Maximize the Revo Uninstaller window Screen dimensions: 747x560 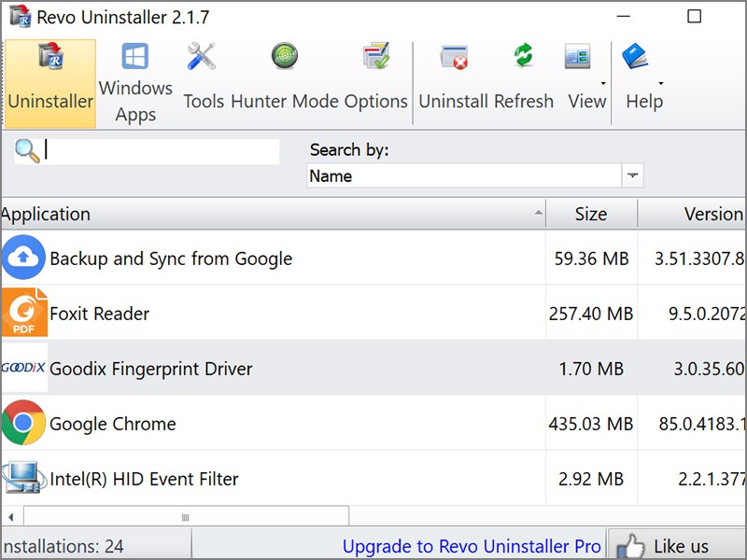tap(694, 17)
